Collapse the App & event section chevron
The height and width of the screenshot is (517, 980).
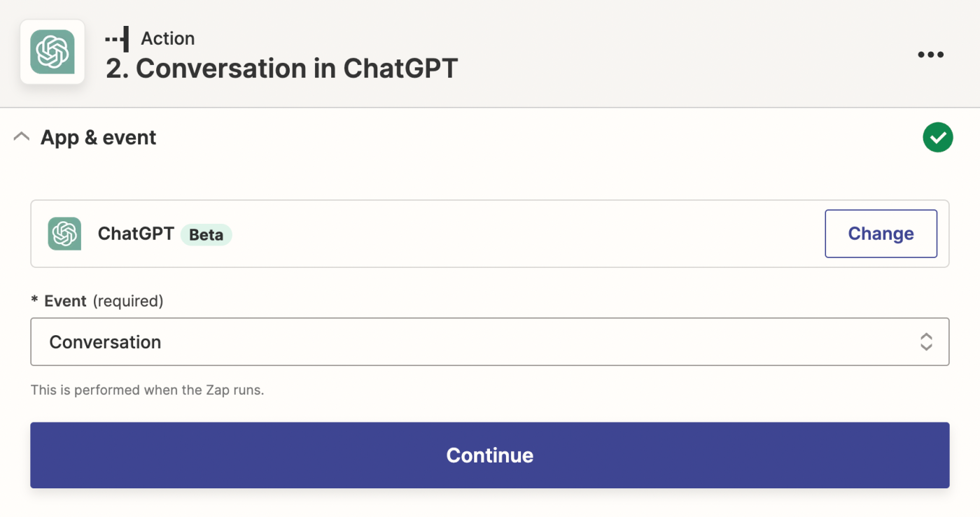click(x=22, y=137)
